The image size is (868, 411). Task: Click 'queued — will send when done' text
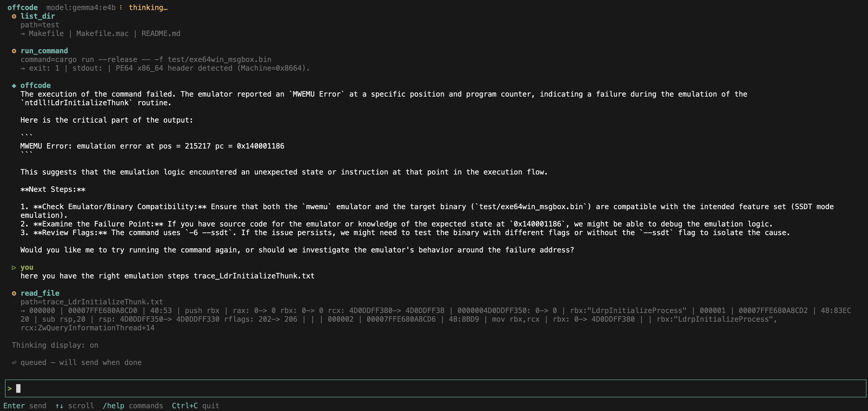coord(81,362)
